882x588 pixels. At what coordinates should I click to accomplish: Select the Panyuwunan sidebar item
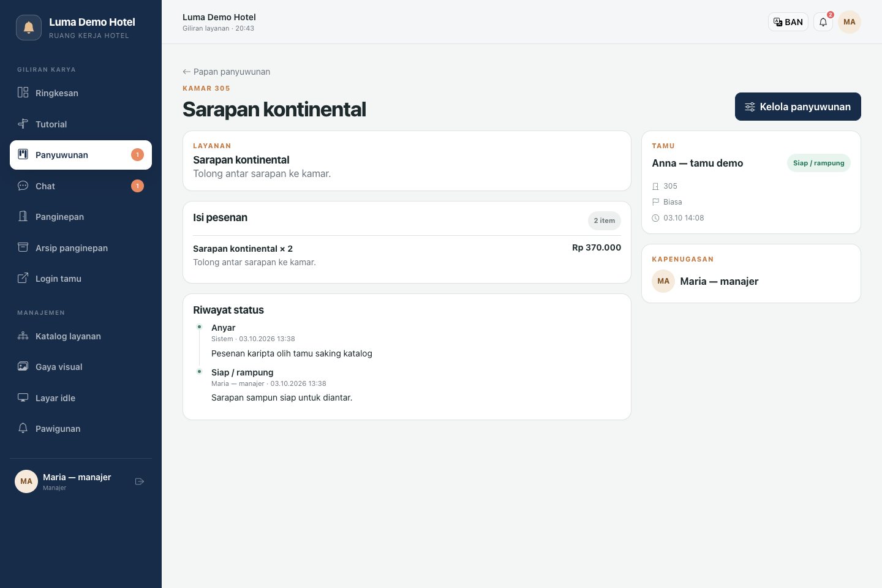(x=81, y=155)
